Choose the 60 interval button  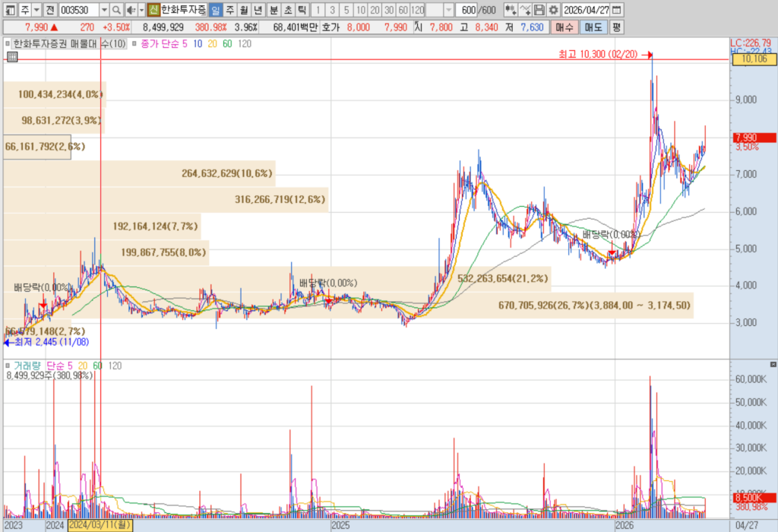[x=403, y=10]
